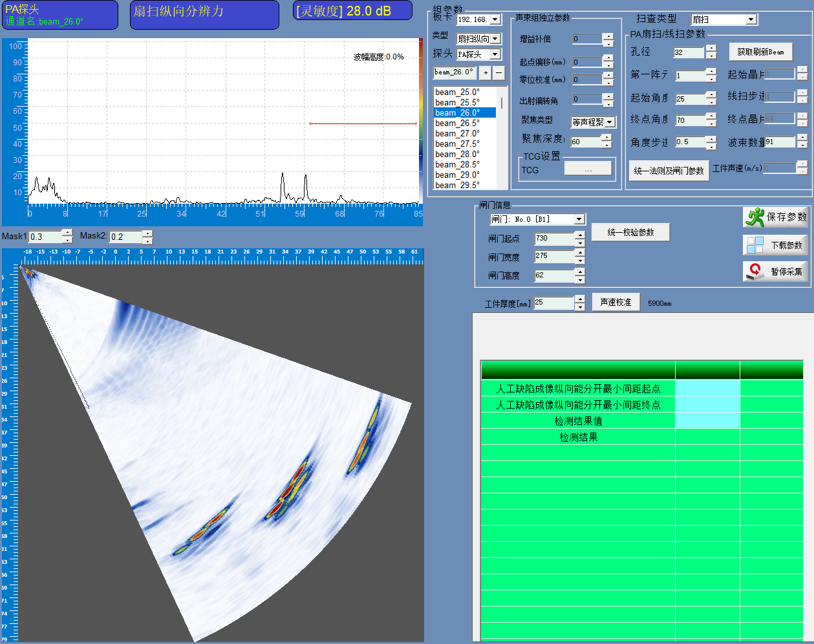Click the 声速校准 velocity calibration button
Image resolution: width=814 pixels, height=644 pixels.
point(616,302)
